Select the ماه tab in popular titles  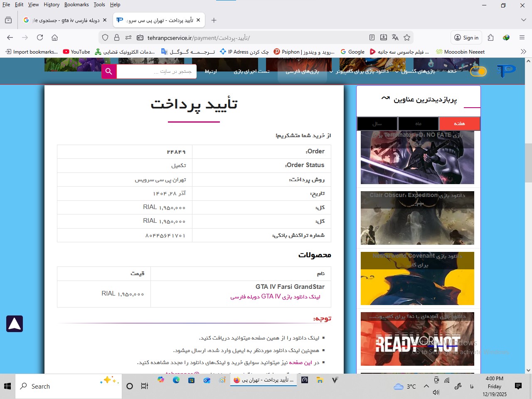pyautogui.click(x=418, y=123)
